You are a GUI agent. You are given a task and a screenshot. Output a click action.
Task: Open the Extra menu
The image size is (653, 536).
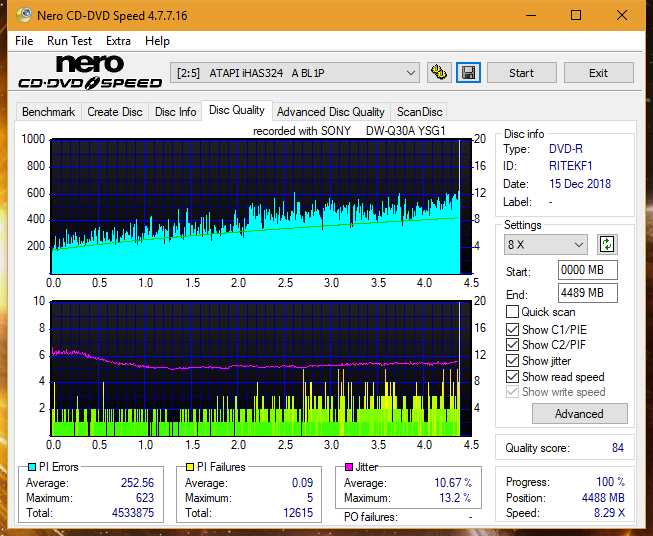click(118, 41)
